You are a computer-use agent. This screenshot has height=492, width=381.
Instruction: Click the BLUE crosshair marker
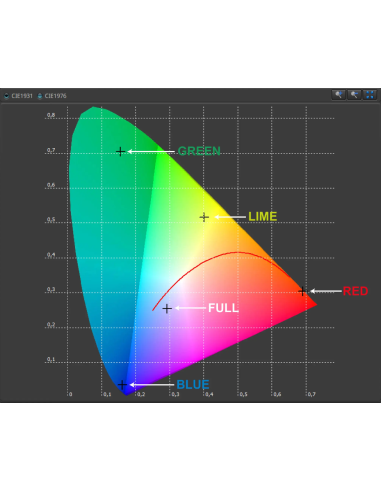122,385
